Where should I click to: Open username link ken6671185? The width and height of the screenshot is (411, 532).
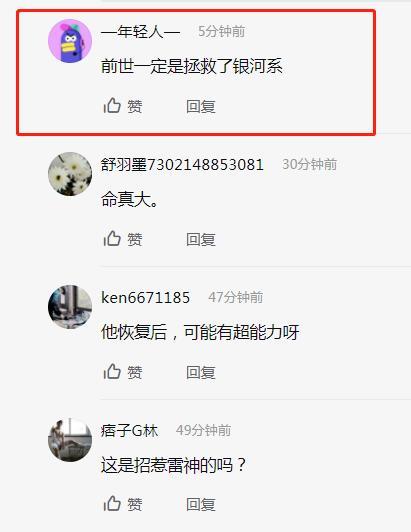(x=145, y=298)
